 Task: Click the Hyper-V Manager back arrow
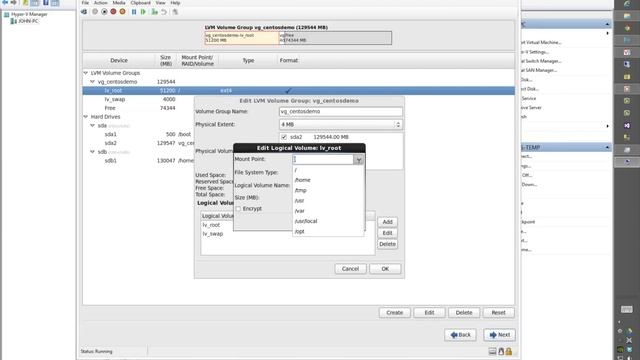tap(5, 2)
